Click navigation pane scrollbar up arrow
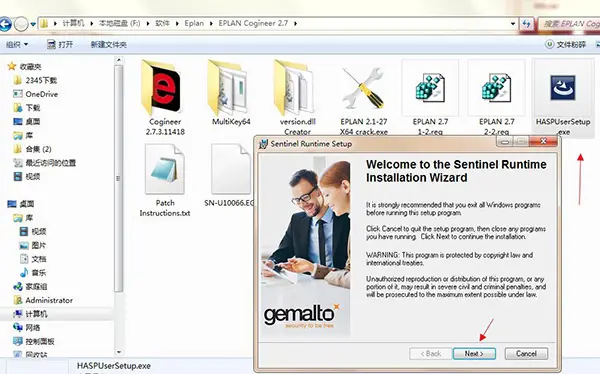This screenshot has height=374, width=600. coord(119,60)
